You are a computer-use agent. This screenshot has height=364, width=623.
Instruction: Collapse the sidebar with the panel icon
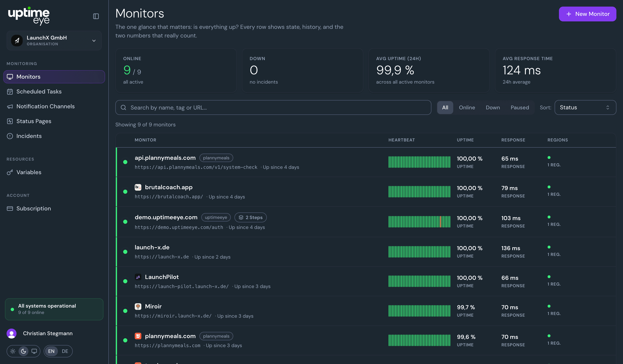pyautogui.click(x=96, y=16)
